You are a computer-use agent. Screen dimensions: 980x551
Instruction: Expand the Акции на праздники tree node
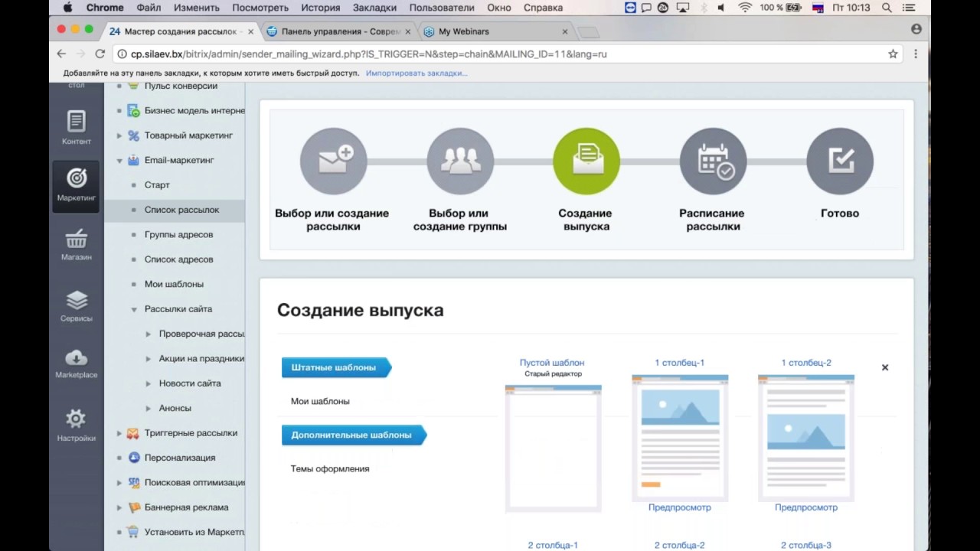click(x=149, y=359)
